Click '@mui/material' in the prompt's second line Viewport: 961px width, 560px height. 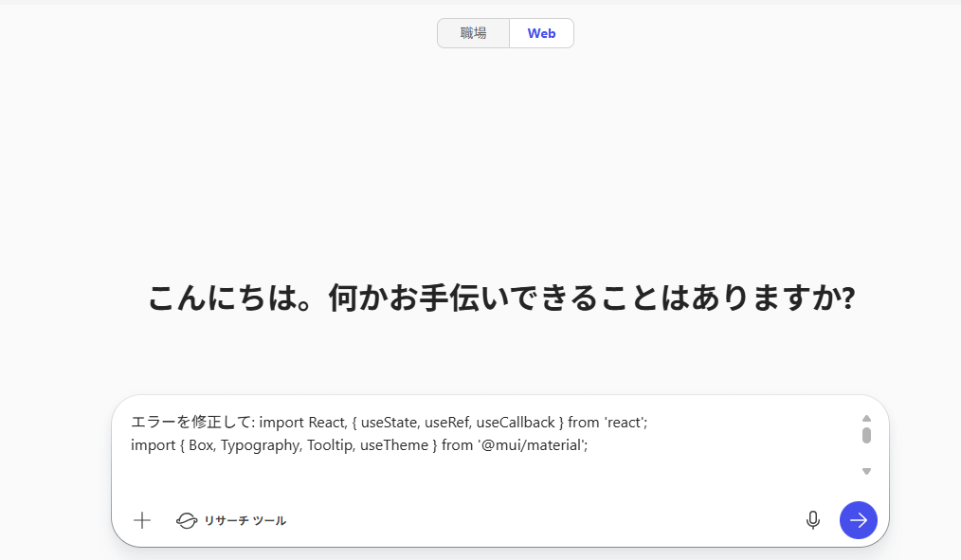(534, 444)
